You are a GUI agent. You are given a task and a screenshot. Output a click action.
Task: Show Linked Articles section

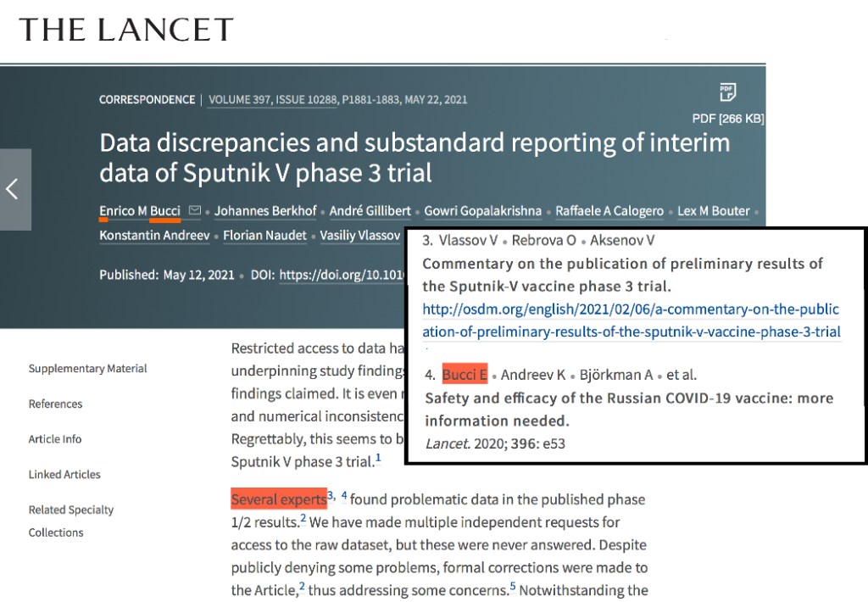[x=64, y=475]
